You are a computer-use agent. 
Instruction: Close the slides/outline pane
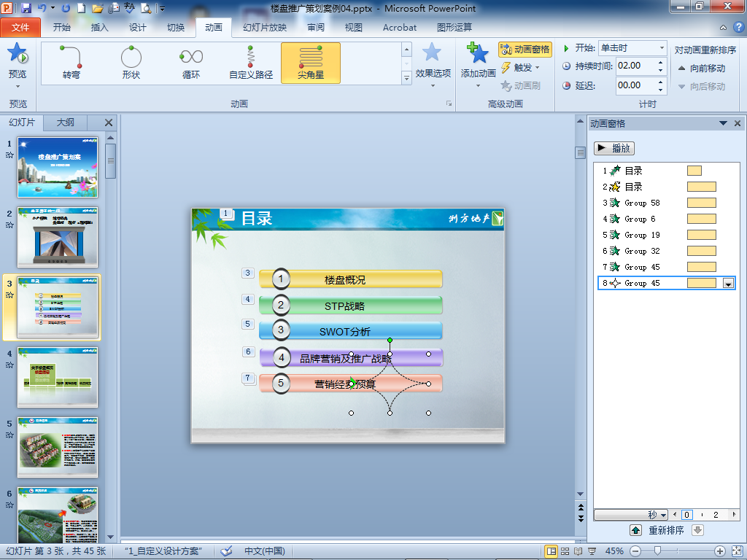109,122
